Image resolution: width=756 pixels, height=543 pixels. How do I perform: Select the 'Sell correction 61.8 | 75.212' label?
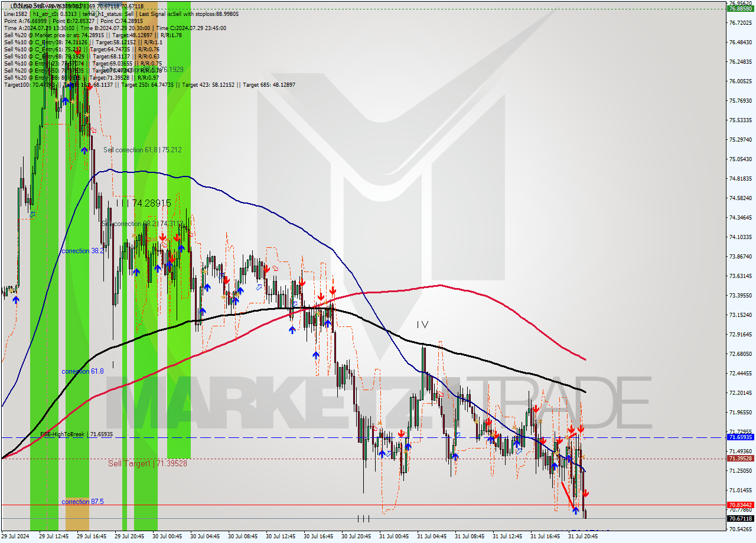pos(142,150)
